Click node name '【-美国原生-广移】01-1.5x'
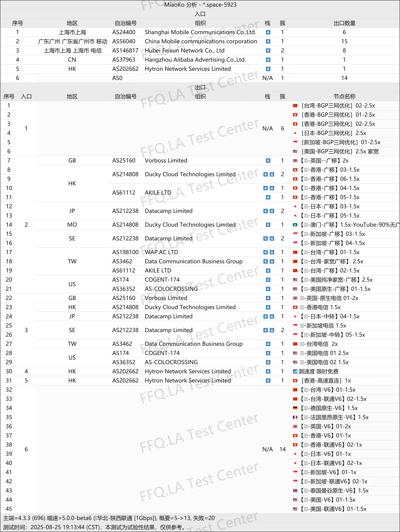Screen dimensions: 400x532 335,289
